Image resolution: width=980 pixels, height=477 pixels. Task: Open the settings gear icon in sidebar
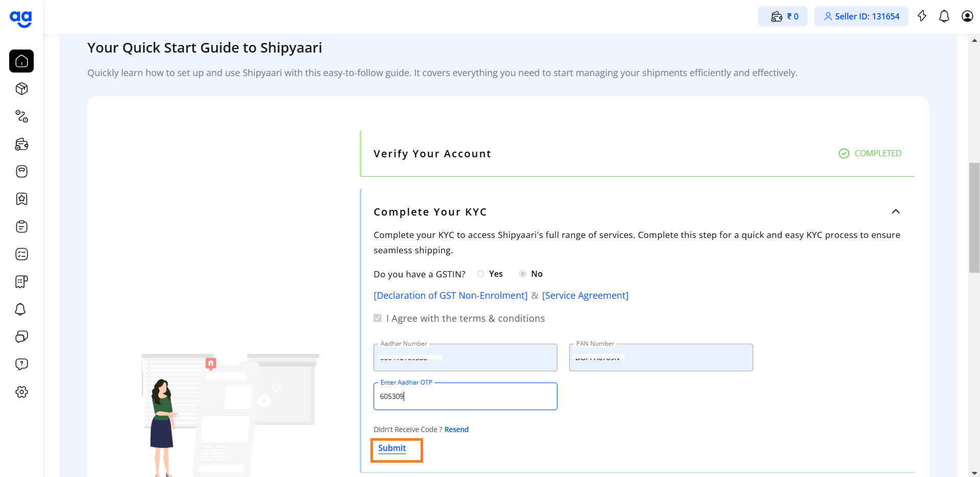pyautogui.click(x=21, y=392)
